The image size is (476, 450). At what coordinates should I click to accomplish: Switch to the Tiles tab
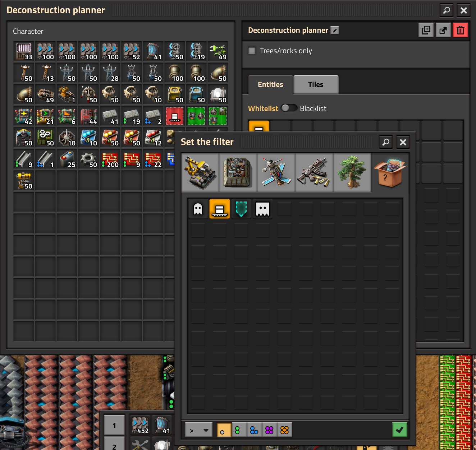[316, 85]
